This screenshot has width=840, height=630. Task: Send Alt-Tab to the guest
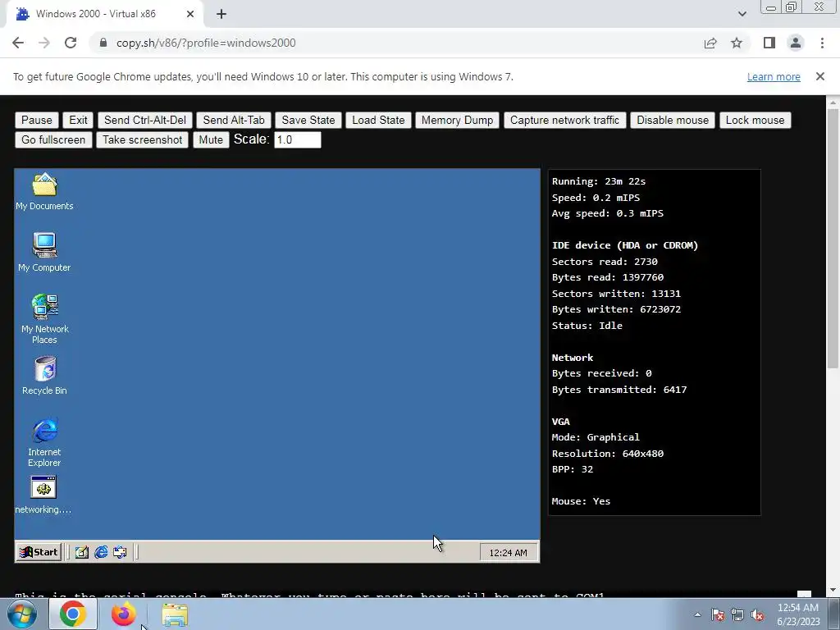click(x=234, y=120)
